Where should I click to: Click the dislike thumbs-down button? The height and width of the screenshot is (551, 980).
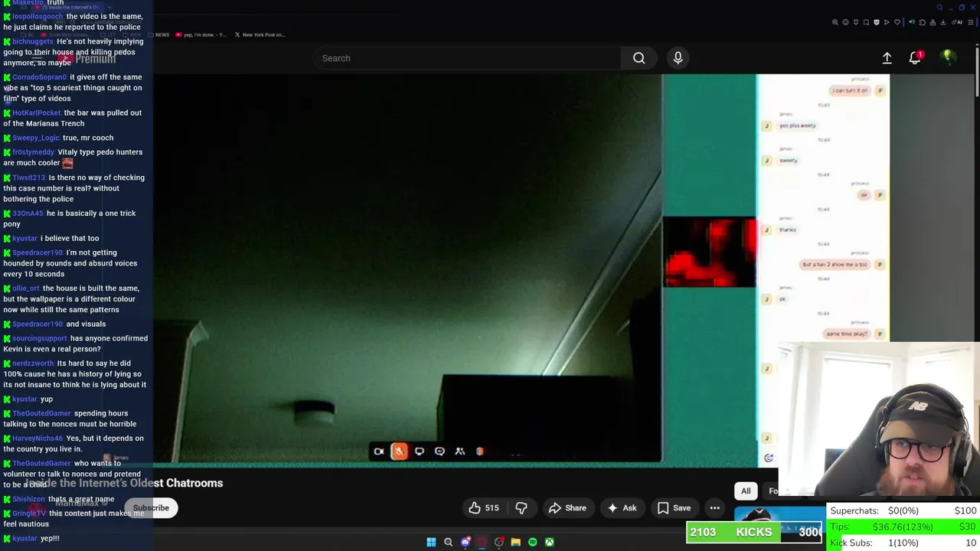(521, 508)
